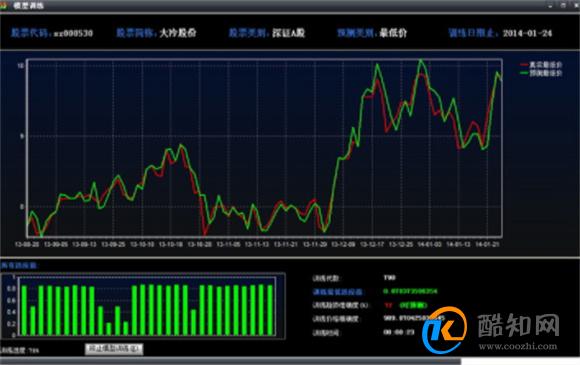Click the highest green peak in the price chart

pos(421,60)
